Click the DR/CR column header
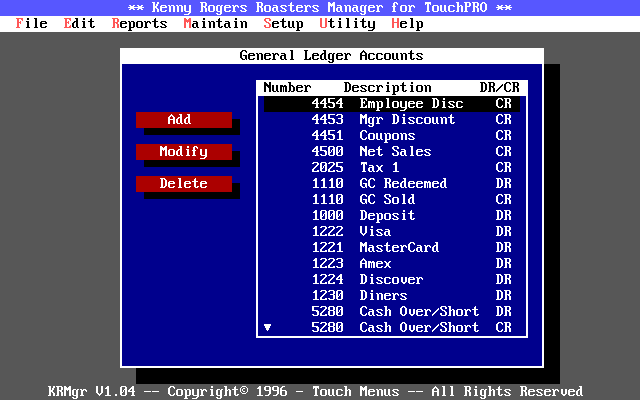The width and height of the screenshot is (640, 400). 500,88
